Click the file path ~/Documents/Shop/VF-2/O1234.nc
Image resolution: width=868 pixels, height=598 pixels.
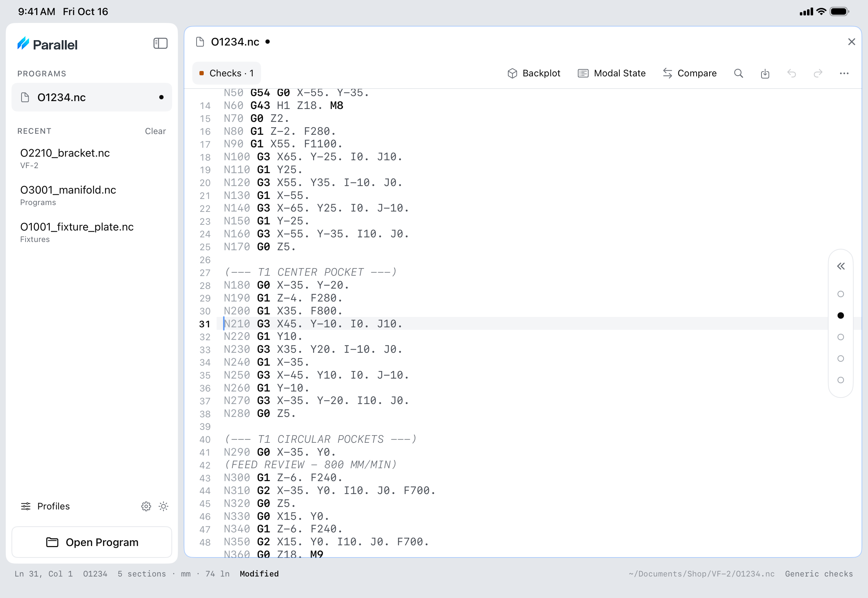[702, 574]
